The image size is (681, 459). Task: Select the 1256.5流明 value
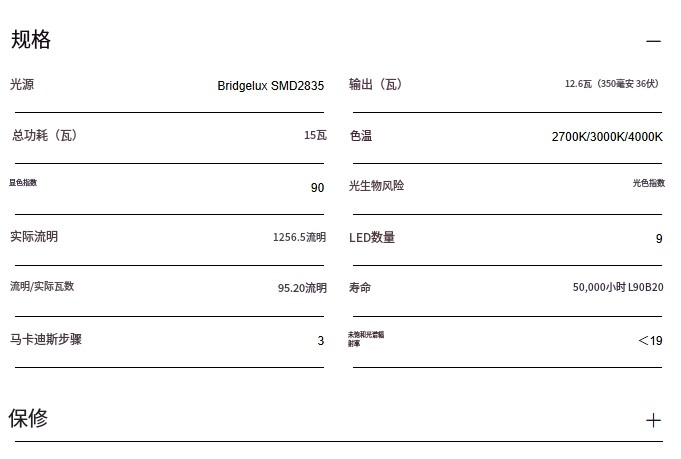point(299,238)
